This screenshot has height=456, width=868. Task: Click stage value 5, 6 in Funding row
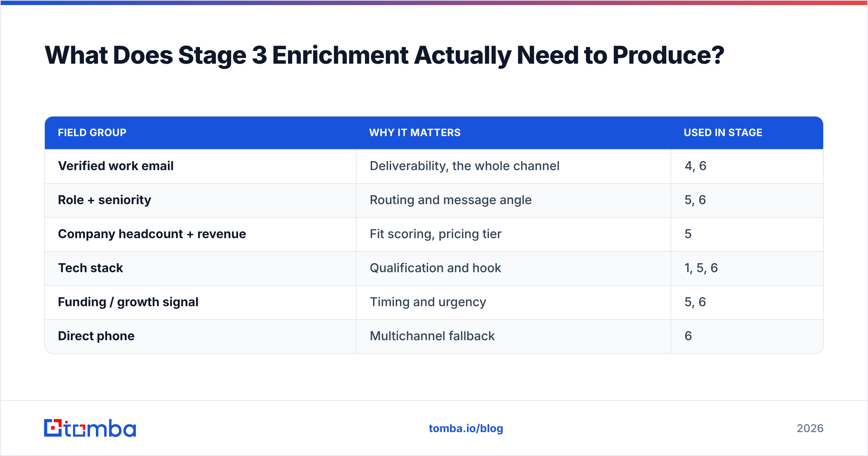pyautogui.click(x=695, y=302)
